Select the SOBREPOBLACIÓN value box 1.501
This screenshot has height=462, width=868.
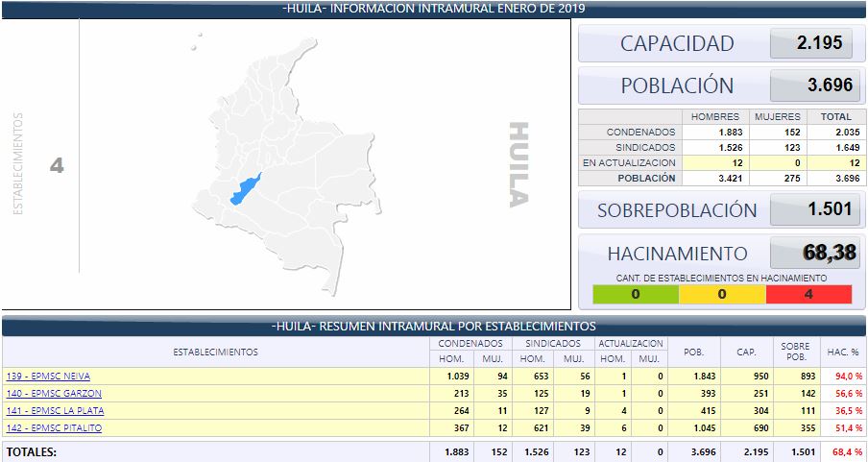click(x=812, y=210)
